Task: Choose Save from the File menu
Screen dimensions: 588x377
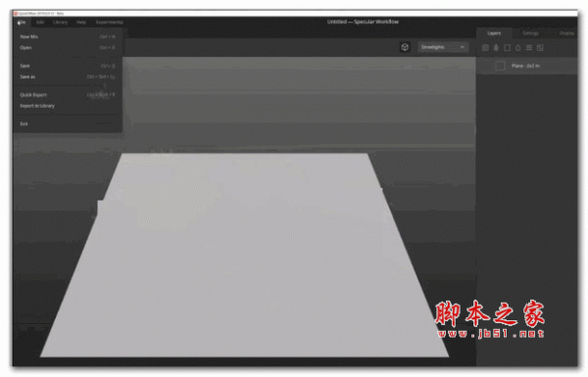Action: coord(68,66)
